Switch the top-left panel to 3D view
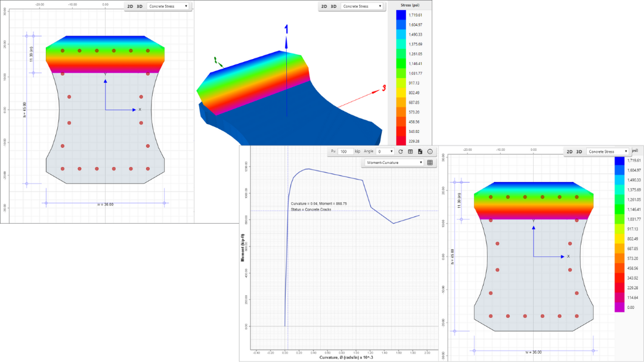The width and height of the screenshot is (644, 362). tap(140, 6)
